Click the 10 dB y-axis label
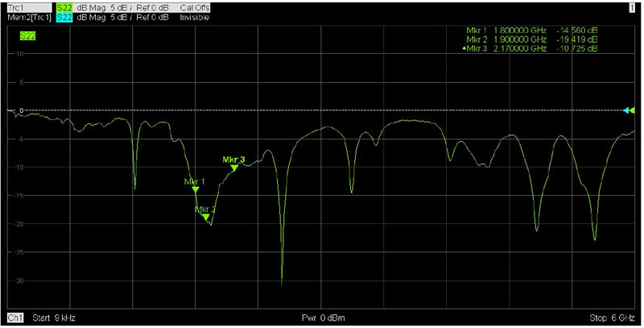Image resolution: width=644 pixels, height=328 pixels. click(21, 54)
